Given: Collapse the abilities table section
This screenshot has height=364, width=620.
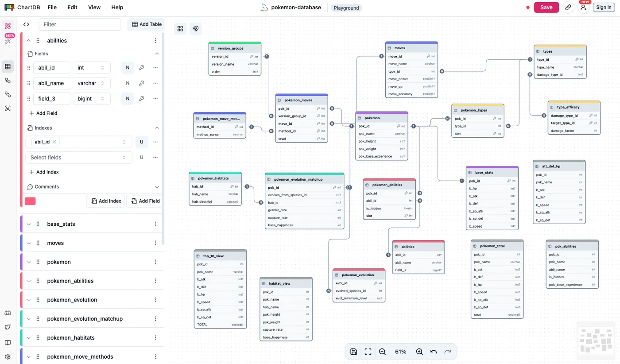Looking at the screenshot, I should click(x=29, y=41).
